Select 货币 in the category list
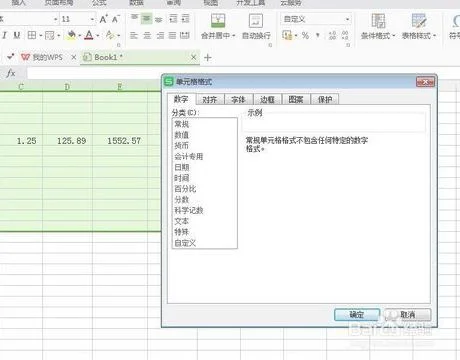Screen dimensions: 460x360 point(182,146)
